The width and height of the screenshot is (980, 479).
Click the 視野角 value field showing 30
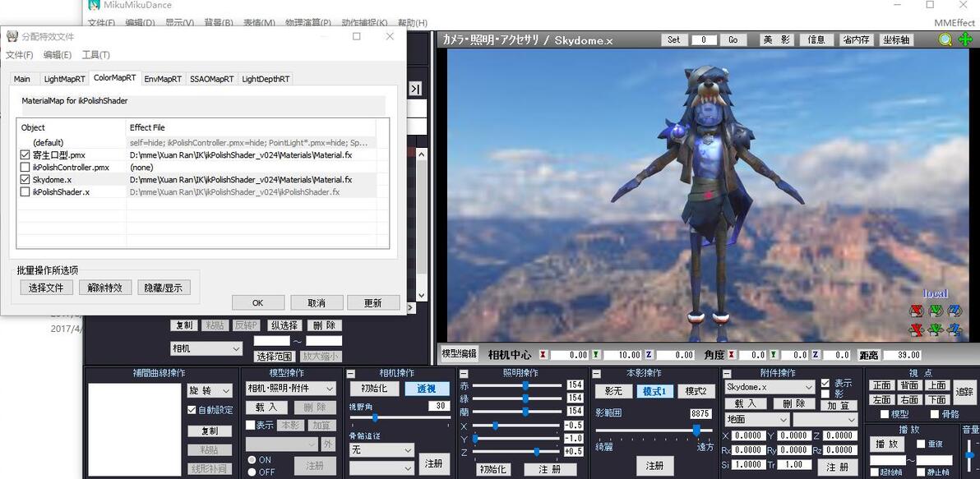(x=439, y=406)
